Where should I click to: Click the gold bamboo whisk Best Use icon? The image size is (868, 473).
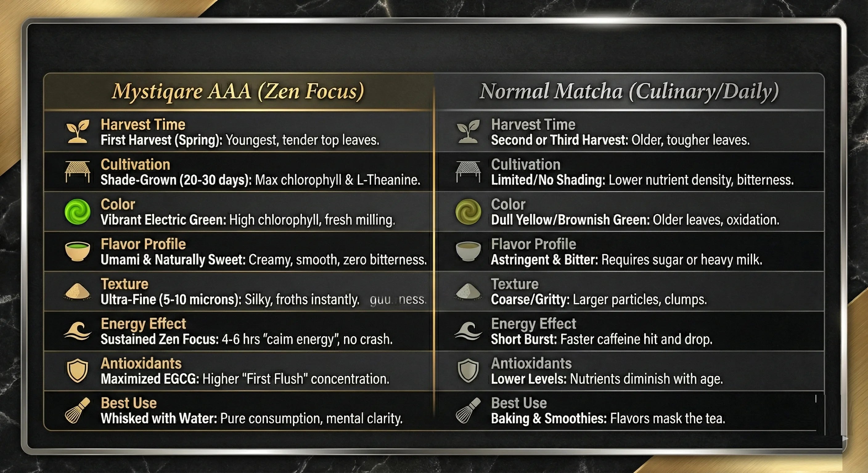tap(77, 410)
